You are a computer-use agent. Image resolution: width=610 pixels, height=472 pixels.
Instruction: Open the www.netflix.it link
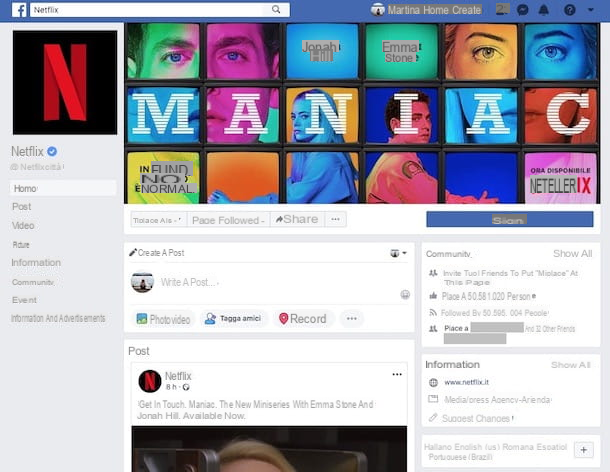(x=466, y=383)
